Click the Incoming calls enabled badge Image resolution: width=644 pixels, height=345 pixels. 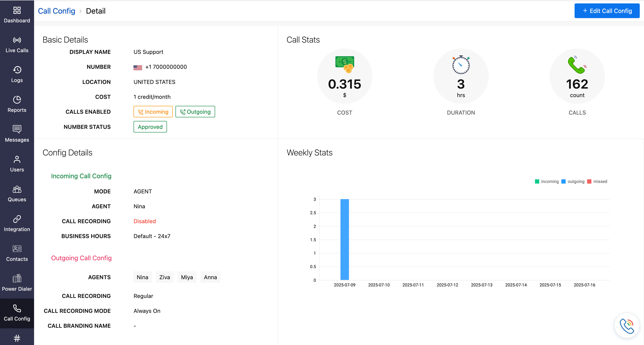153,112
